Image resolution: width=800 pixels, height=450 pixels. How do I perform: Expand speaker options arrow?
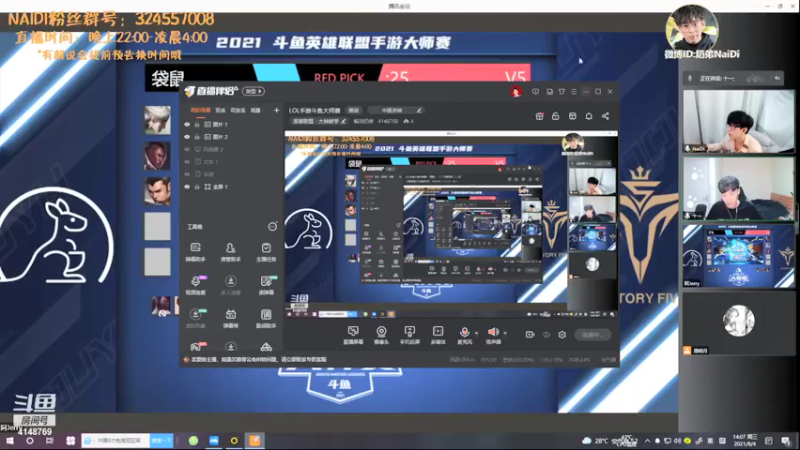point(505,333)
